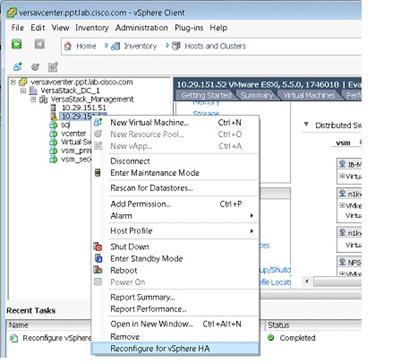The height and width of the screenshot is (364, 418).
Task: Click the VersaStack_Management cluster icon
Action: pos(43,99)
